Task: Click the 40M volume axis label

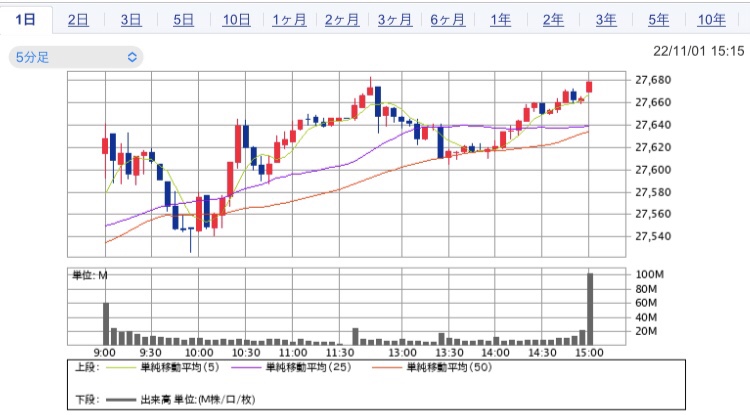Action: (646, 317)
